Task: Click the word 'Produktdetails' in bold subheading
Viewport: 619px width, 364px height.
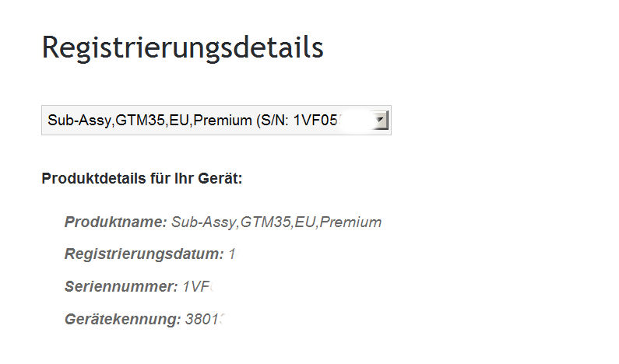Action: [x=94, y=179]
